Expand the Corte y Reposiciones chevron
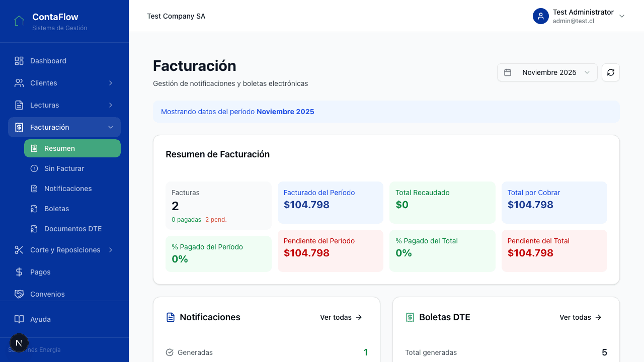 [x=111, y=250]
